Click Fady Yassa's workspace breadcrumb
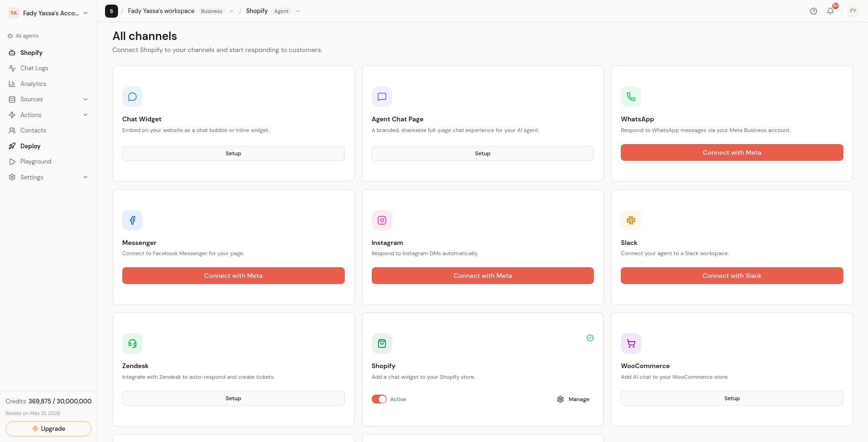This screenshot has width=868, height=442. [161, 11]
